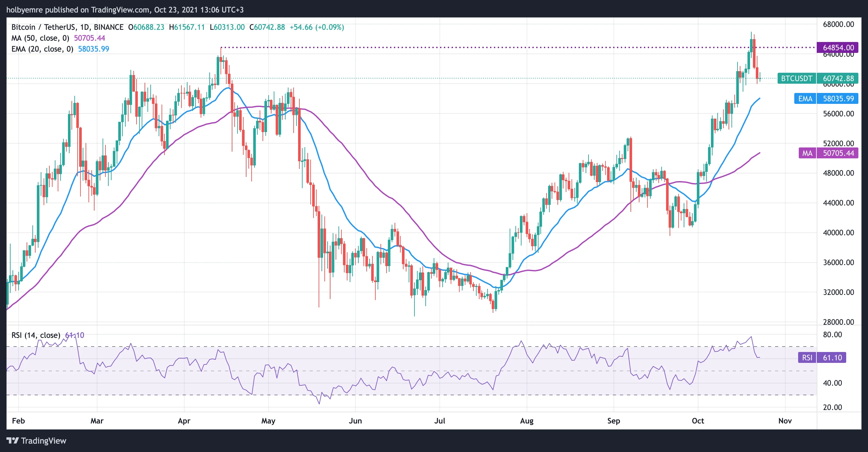Screen dimensions: 868x452
Task: Click the Jul label on time axis
Action: click(439, 421)
